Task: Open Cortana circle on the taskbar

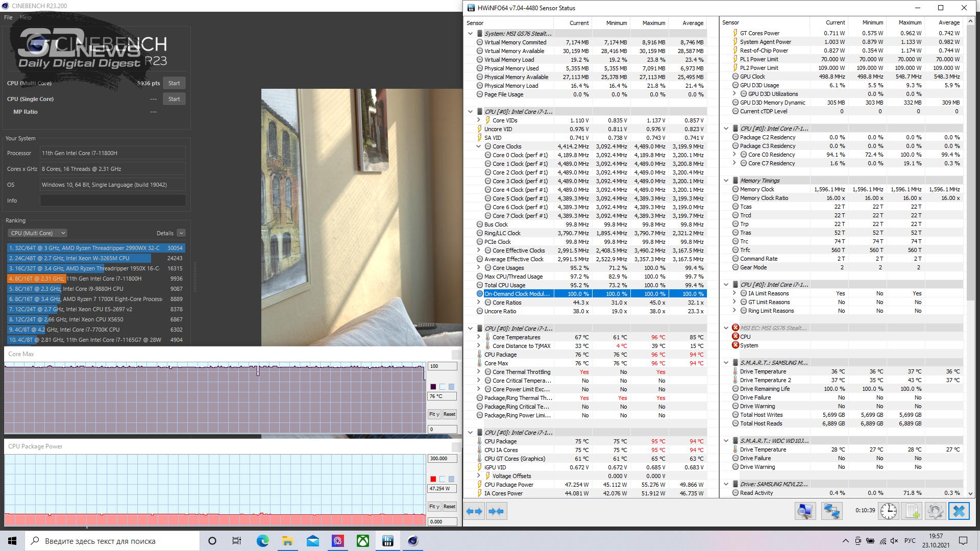Action: coord(212,541)
